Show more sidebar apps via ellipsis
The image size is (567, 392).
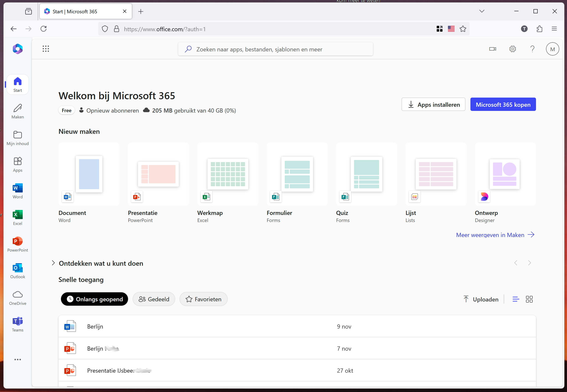pyautogui.click(x=18, y=359)
